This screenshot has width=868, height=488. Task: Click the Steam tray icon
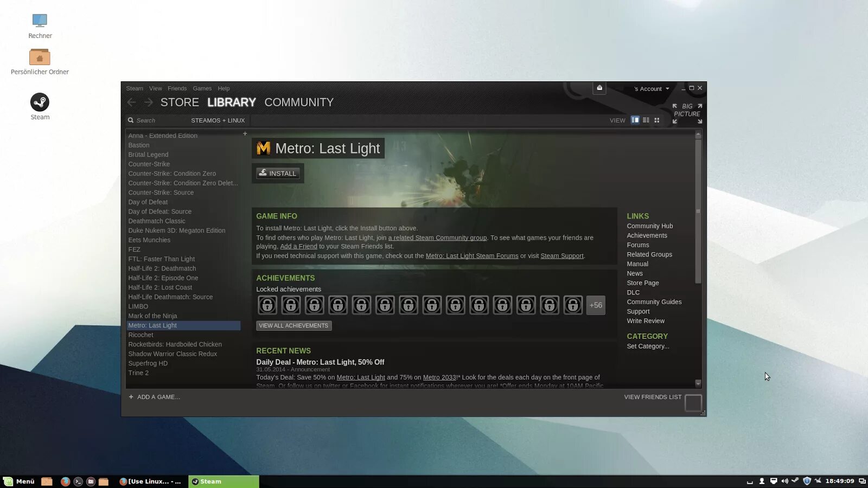[795, 481]
